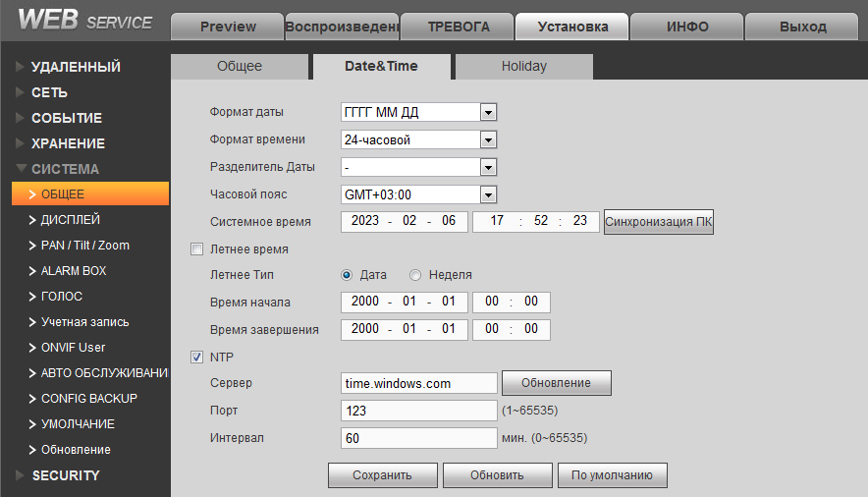Click the system time year field 2023
Screen dimensions: 868x497
[365, 221]
